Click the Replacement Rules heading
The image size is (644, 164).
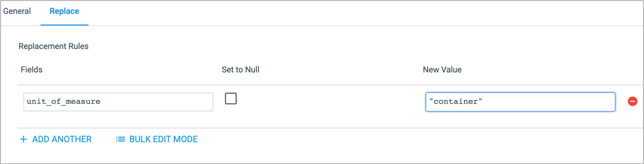tap(54, 46)
